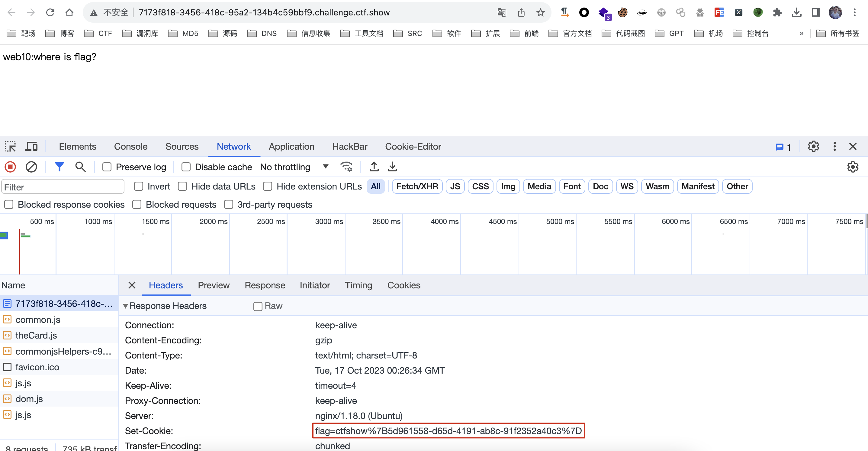
Task: Filter requests by Img
Action: tap(508, 186)
